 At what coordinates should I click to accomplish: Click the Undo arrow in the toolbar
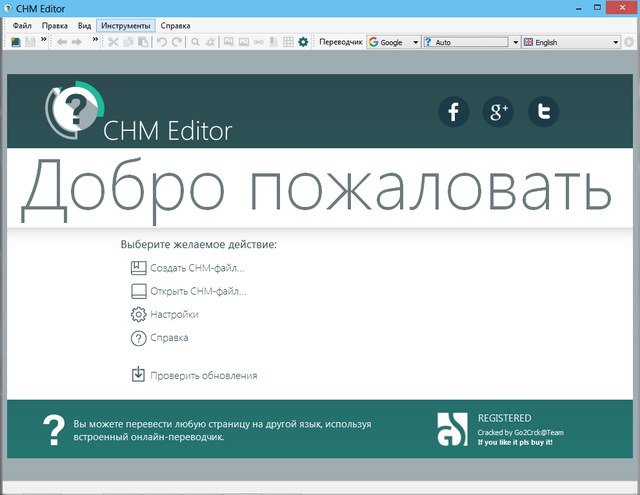[162, 42]
